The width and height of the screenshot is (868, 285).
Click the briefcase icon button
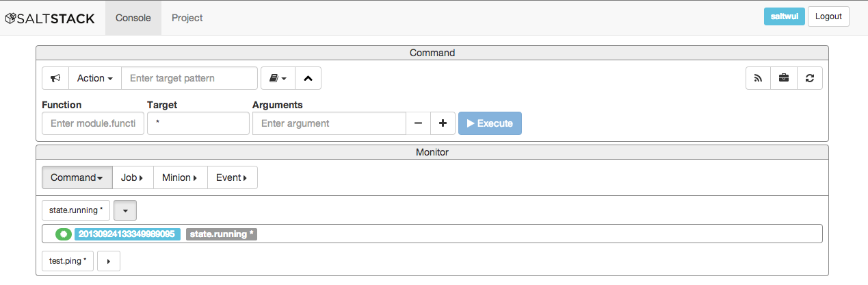pyautogui.click(x=784, y=78)
